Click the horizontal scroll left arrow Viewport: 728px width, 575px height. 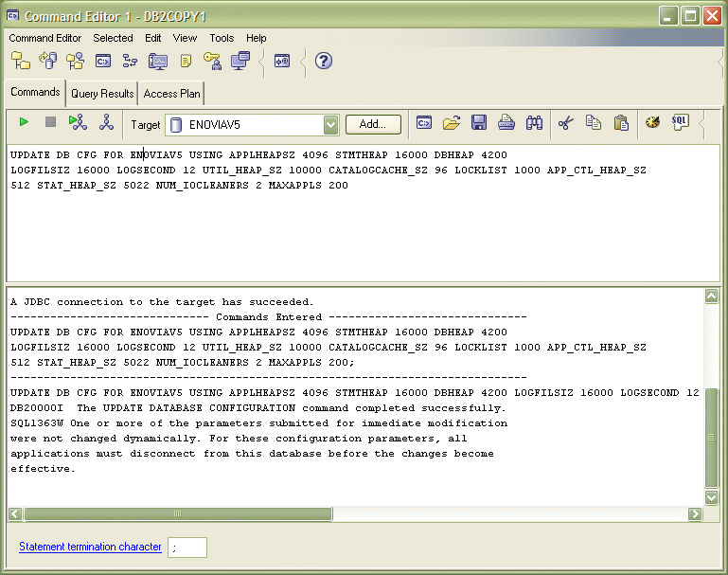tap(15, 513)
